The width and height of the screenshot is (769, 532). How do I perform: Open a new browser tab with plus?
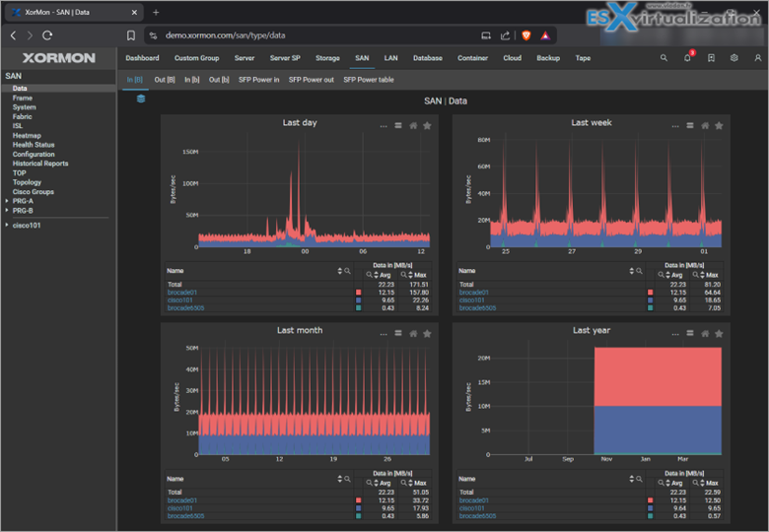[x=156, y=12]
